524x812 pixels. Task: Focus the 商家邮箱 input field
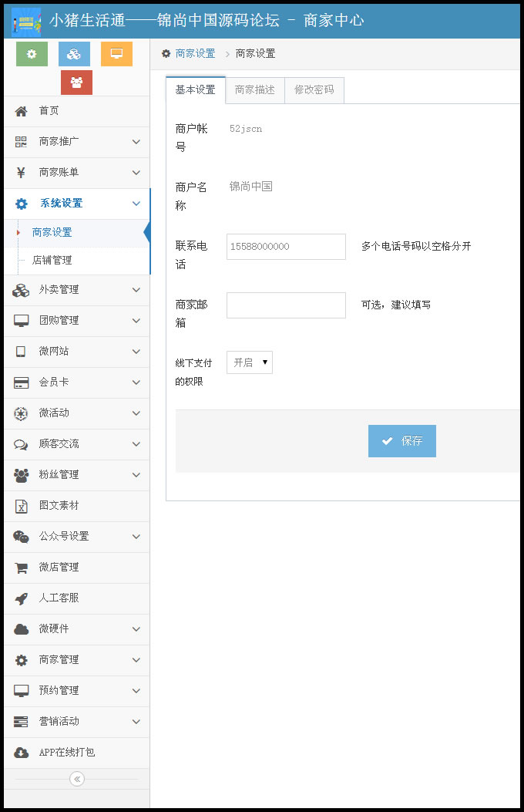286,305
